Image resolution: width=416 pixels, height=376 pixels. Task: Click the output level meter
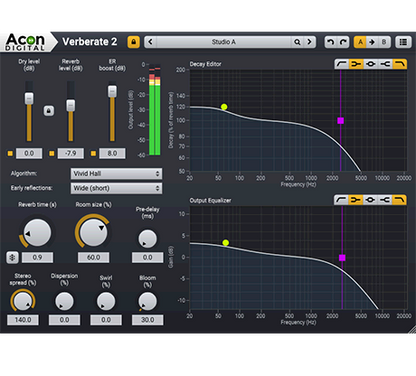click(154, 110)
